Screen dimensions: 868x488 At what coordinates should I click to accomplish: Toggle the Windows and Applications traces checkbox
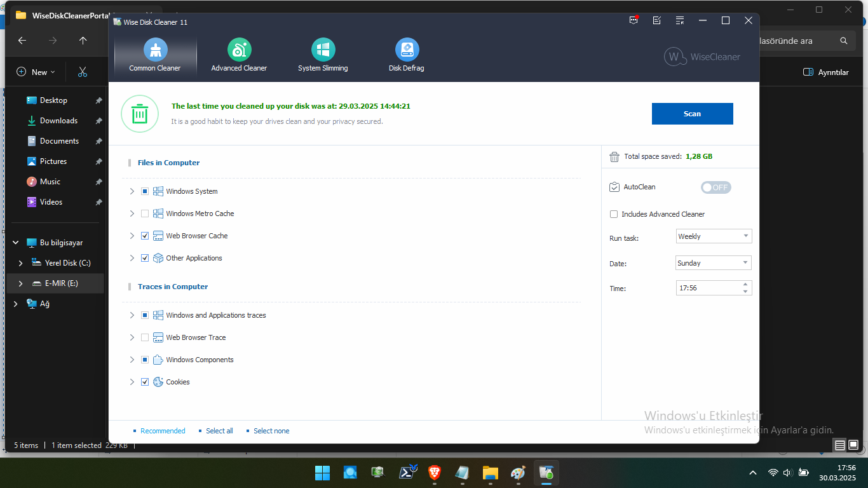(145, 315)
